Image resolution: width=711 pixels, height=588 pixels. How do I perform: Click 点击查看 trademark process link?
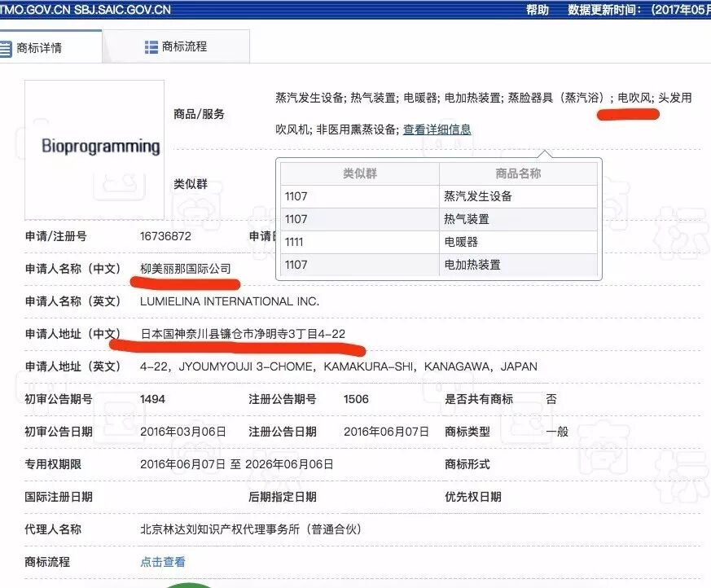[x=163, y=562]
